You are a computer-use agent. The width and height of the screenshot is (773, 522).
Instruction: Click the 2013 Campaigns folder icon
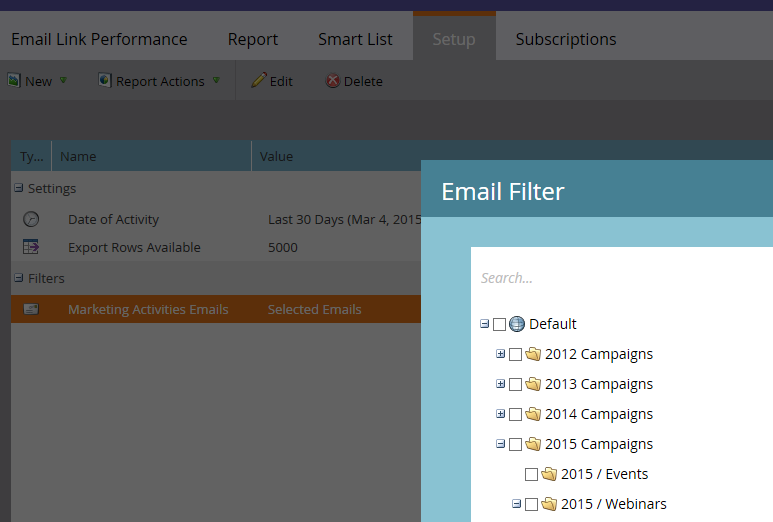(533, 384)
